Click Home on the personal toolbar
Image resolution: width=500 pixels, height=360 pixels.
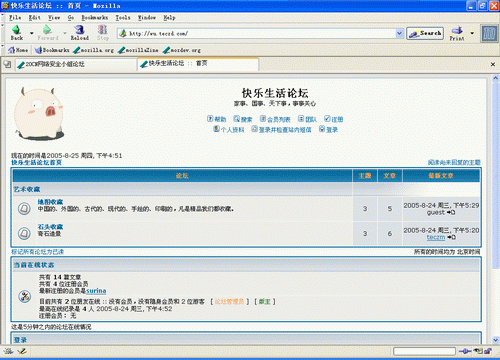click(x=18, y=50)
